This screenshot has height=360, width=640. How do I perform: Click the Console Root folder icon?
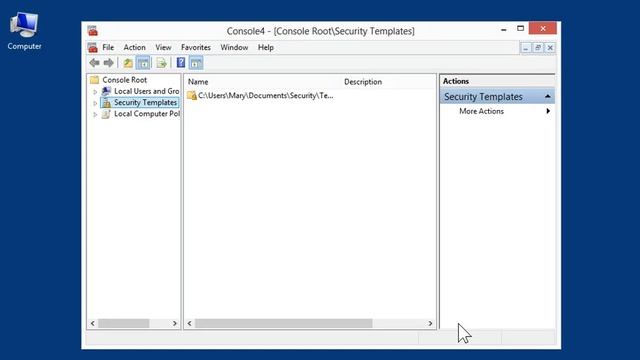(x=95, y=80)
